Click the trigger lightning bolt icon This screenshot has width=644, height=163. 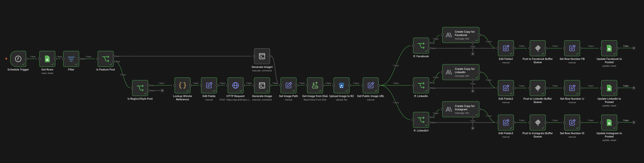(6, 59)
